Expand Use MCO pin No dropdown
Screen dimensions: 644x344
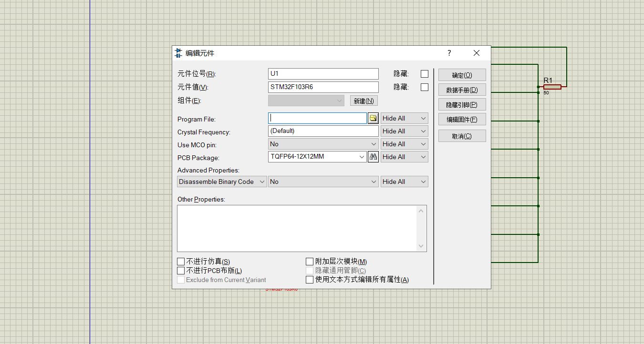click(x=323, y=144)
